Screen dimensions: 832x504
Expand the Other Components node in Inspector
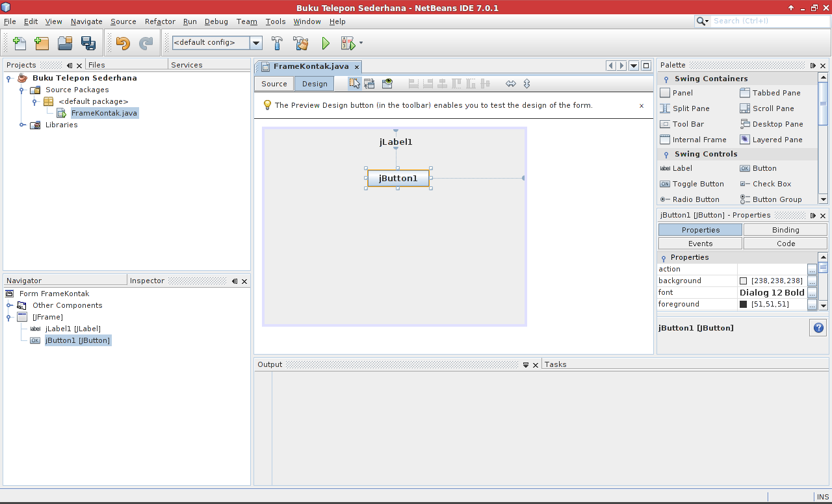pyautogui.click(x=9, y=305)
